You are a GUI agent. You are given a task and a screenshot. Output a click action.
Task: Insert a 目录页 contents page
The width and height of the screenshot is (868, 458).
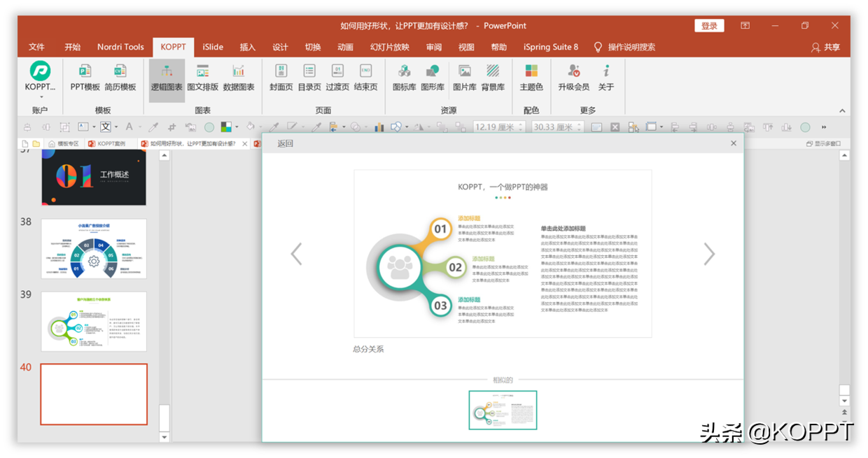coord(309,78)
